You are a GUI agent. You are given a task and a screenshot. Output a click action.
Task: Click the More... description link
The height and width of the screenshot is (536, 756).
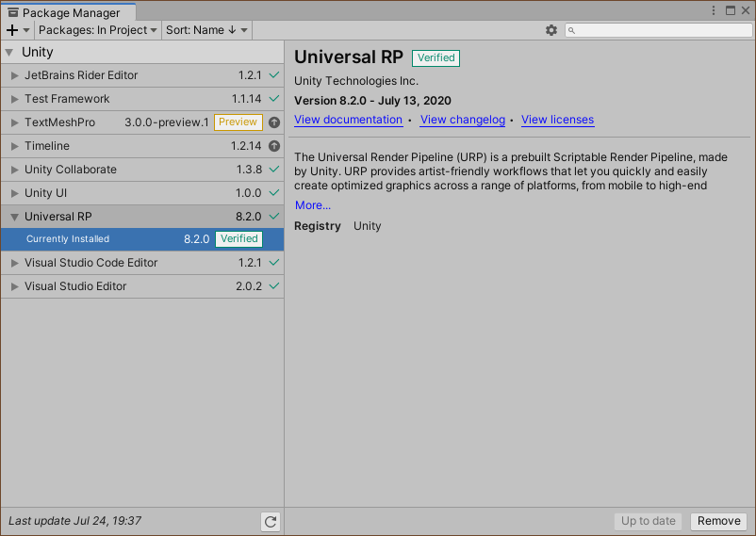(312, 205)
